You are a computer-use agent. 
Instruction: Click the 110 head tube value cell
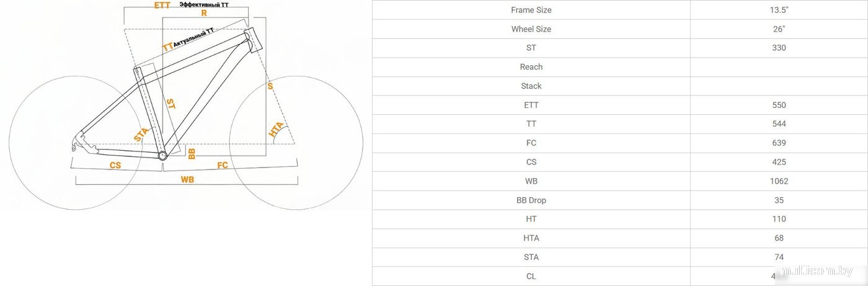[x=779, y=219]
